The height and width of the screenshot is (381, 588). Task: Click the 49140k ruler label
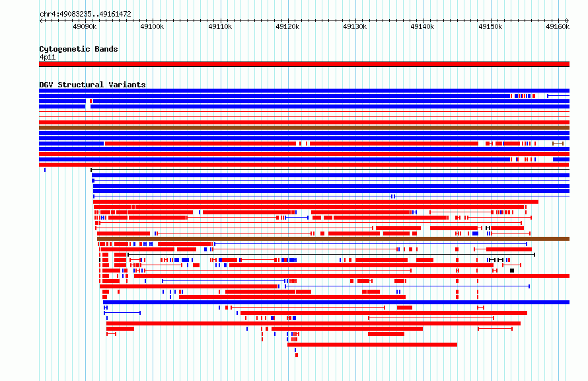click(422, 26)
